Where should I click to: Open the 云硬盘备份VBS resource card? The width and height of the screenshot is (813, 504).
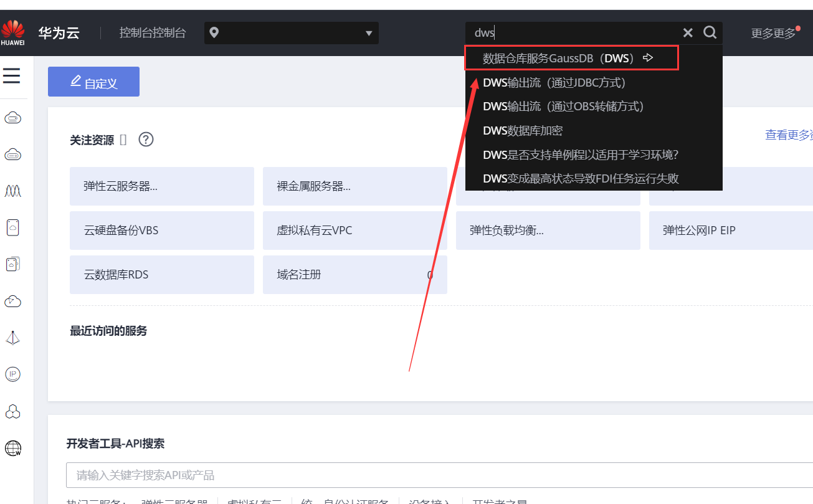162,231
